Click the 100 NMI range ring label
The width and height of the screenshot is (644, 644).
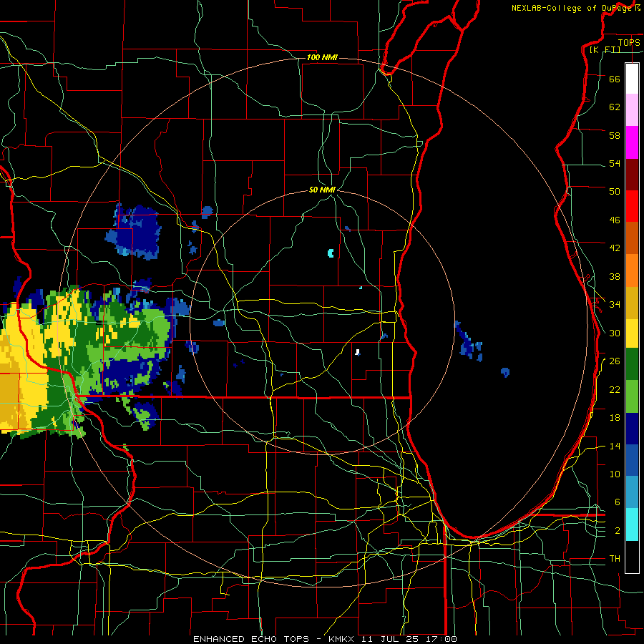[x=322, y=57]
